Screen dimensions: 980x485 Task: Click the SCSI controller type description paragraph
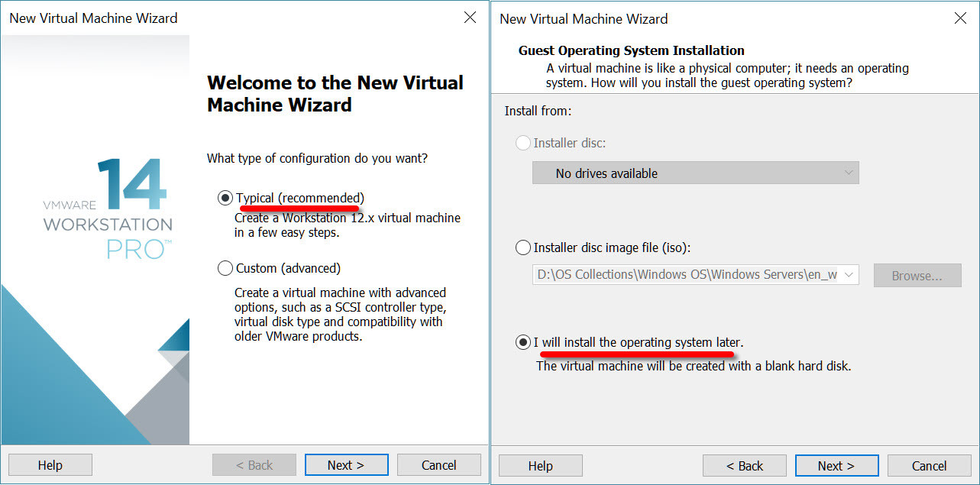(341, 315)
